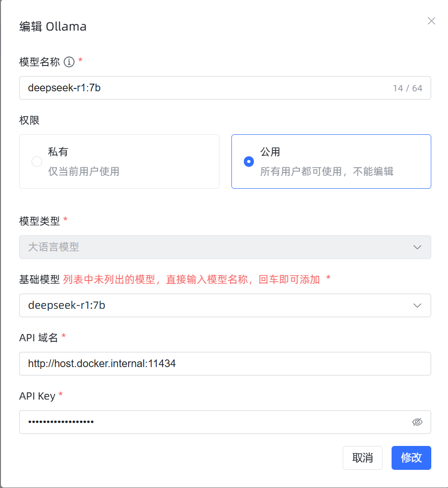Image resolution: width=448 pixels, height=488 pixels.
Task: Click the API Key field label
Action: (x=37, y=396)
